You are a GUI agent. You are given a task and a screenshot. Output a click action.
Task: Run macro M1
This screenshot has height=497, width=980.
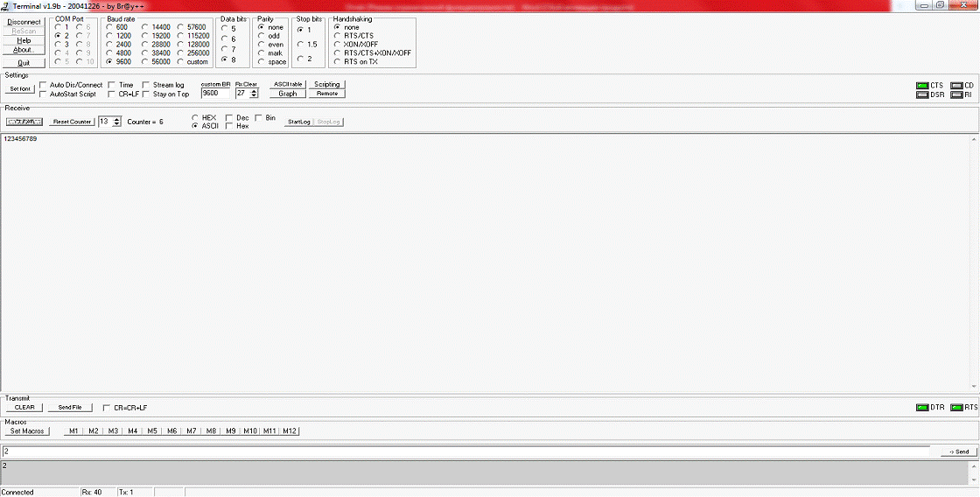tap(73, 431)
